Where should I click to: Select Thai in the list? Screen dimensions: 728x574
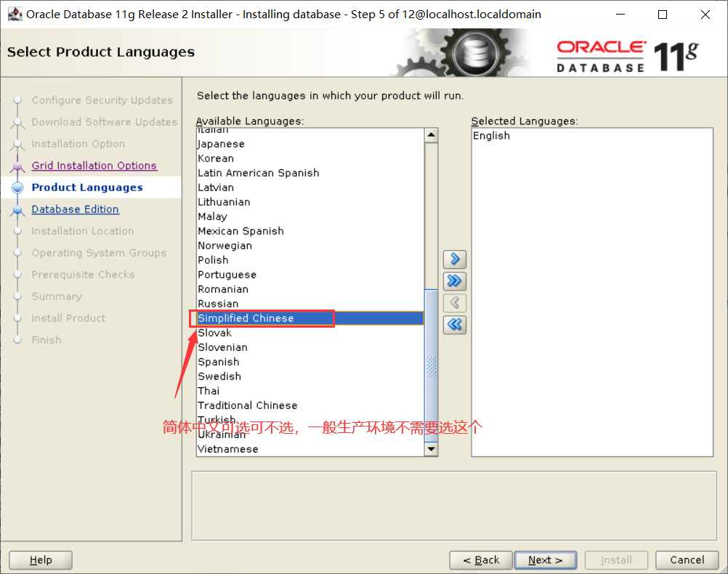click(310, 391)
